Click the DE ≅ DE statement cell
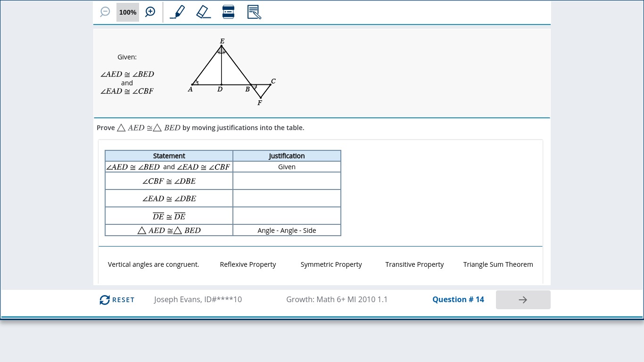 point(169,216)
